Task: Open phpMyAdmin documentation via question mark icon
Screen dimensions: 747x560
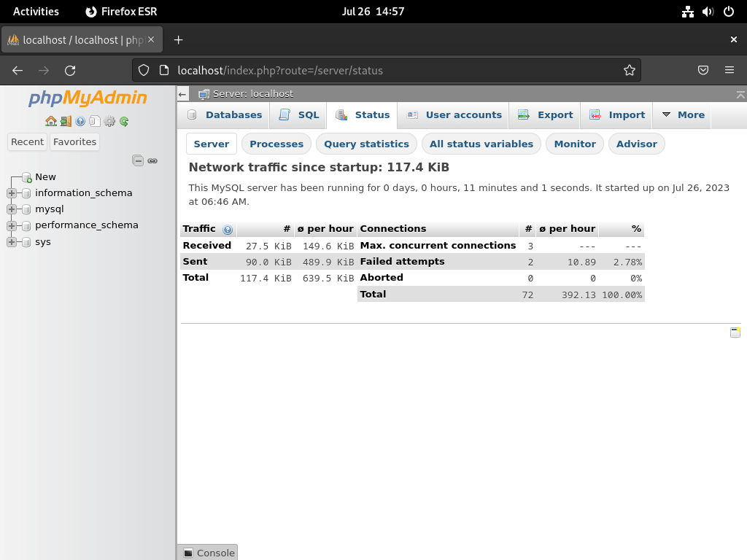Action: coord(80,122)
